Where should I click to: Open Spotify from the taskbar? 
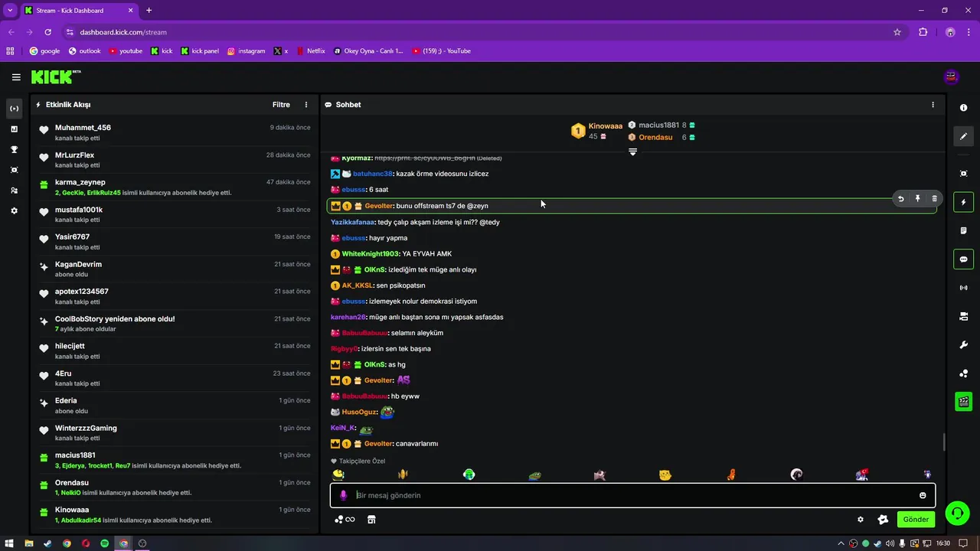click(x=105, y=543)
